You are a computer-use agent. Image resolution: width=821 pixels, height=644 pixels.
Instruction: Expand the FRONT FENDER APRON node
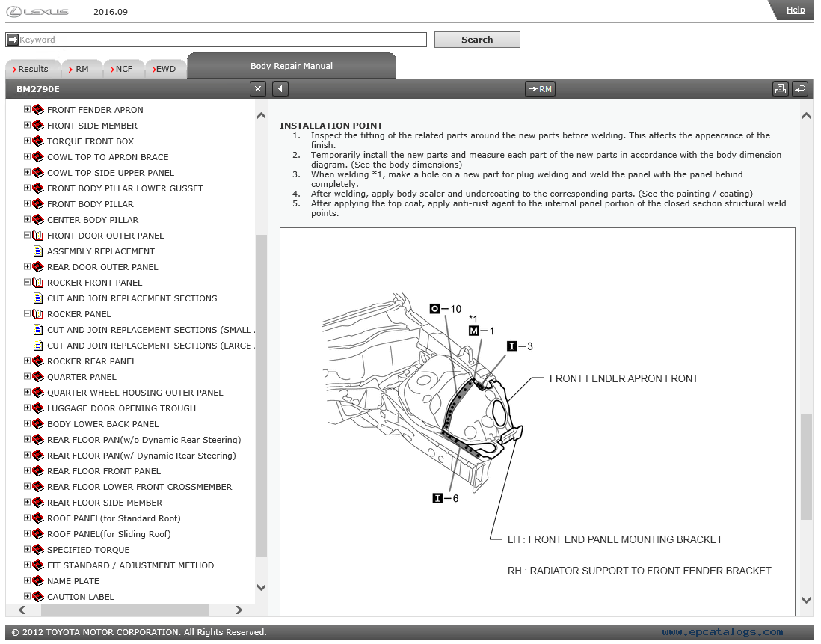(27, 109)
